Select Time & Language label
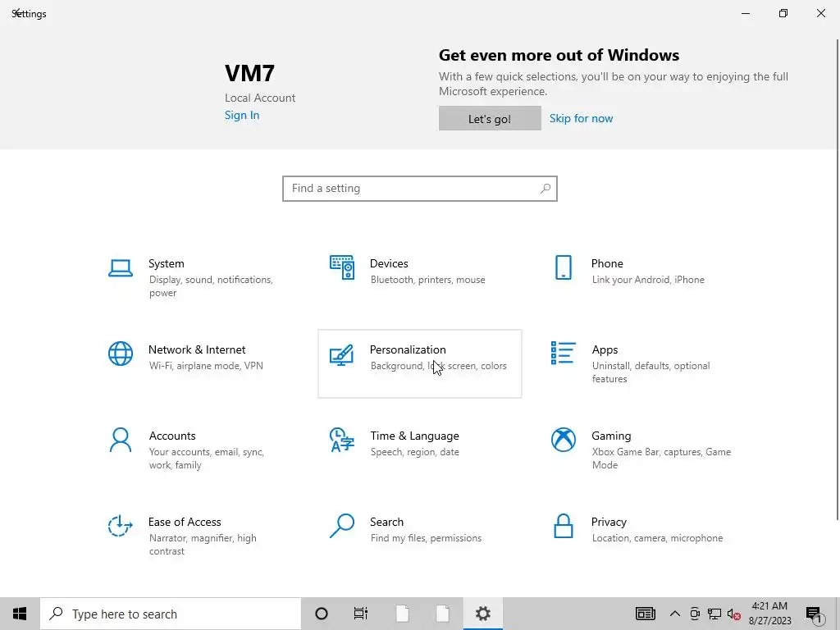This screenshot has height=630, width=840. click(x=414, y=436)
